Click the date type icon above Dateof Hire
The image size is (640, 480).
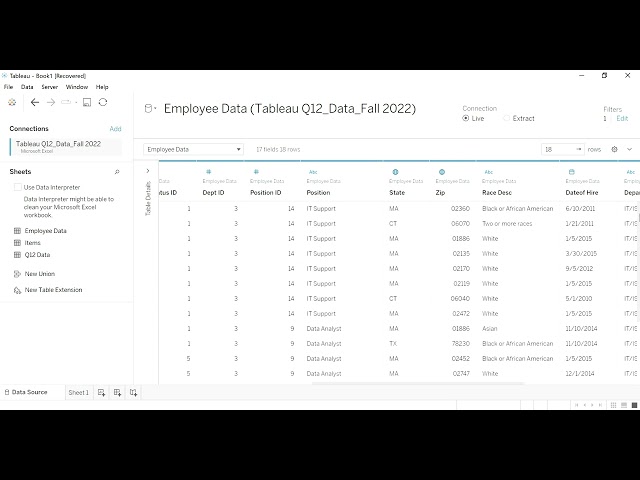(x=571, y=172)
